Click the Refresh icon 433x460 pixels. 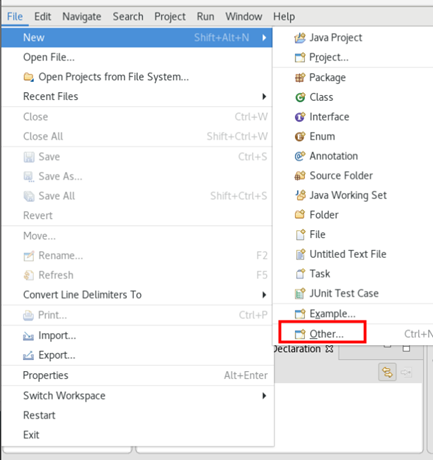pos(29,275)
